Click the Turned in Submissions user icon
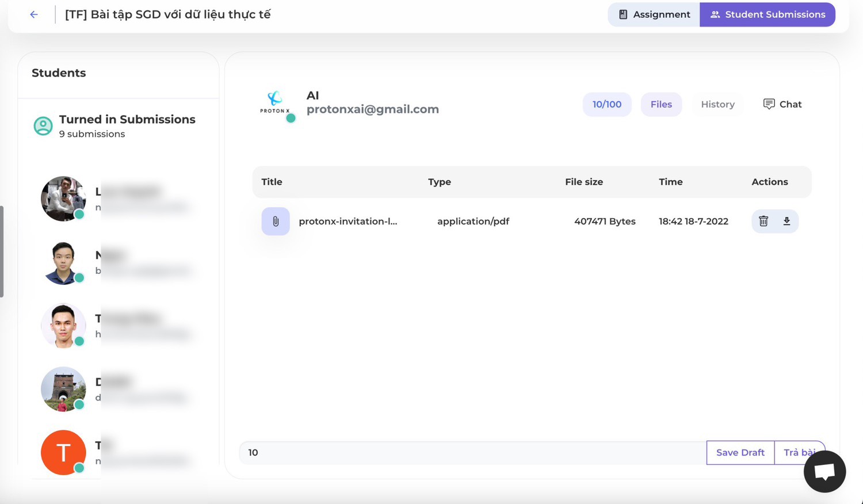The image size is (863, 504). click(x=43, y=126)
